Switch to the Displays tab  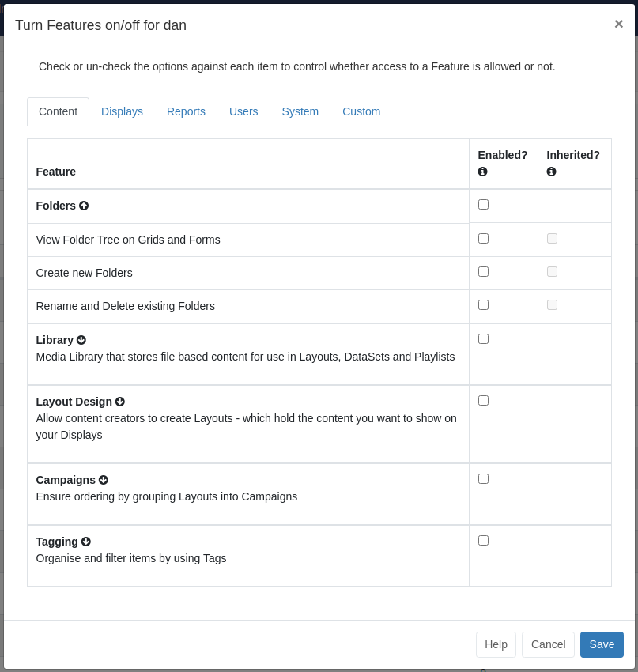(x=122, y=111)
